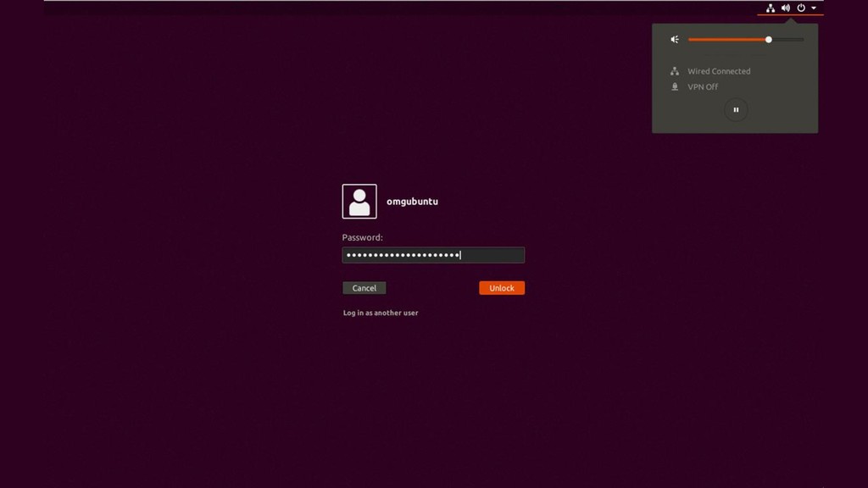Click the omgubuntu username text

click(412, 202)
